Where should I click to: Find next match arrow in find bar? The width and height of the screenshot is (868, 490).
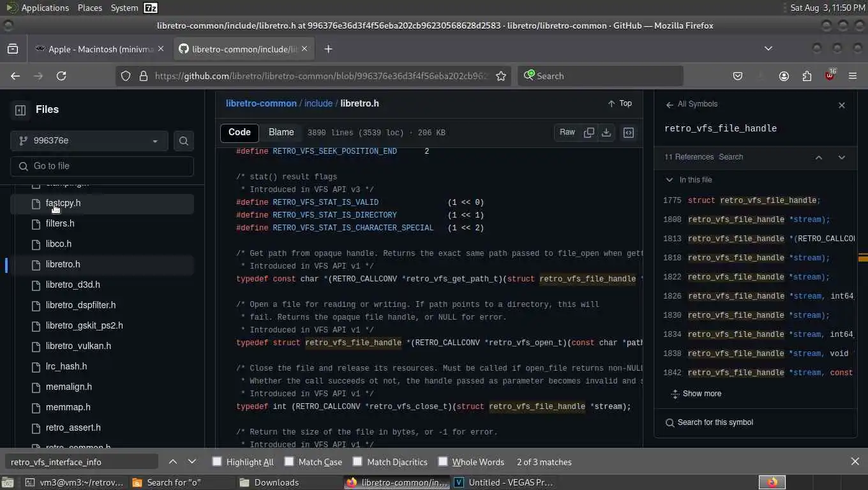(192, 462)
